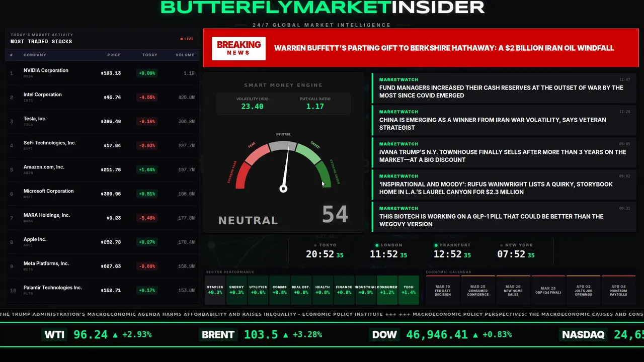644x362 pixels.
Task: Open Rufus Wainwright Laurel Canyon home article
Action: (504, 184)
